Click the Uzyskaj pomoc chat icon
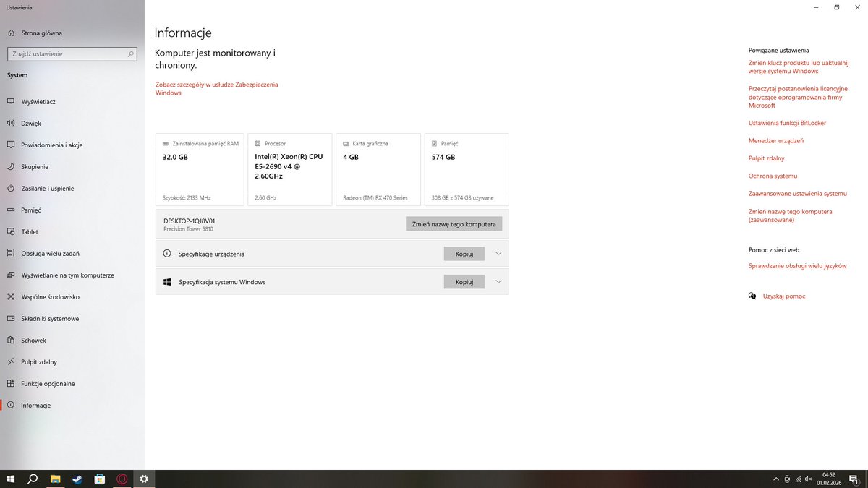 coord(752,296)
